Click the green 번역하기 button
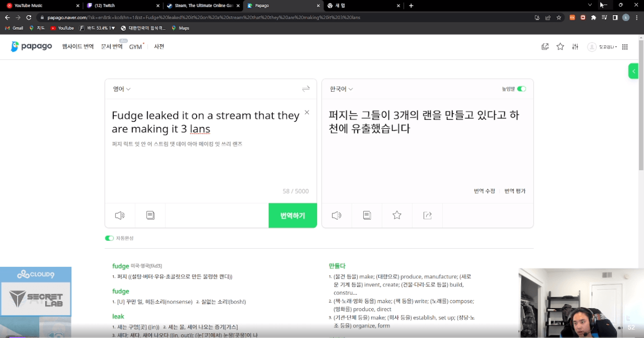 [293, 216]
